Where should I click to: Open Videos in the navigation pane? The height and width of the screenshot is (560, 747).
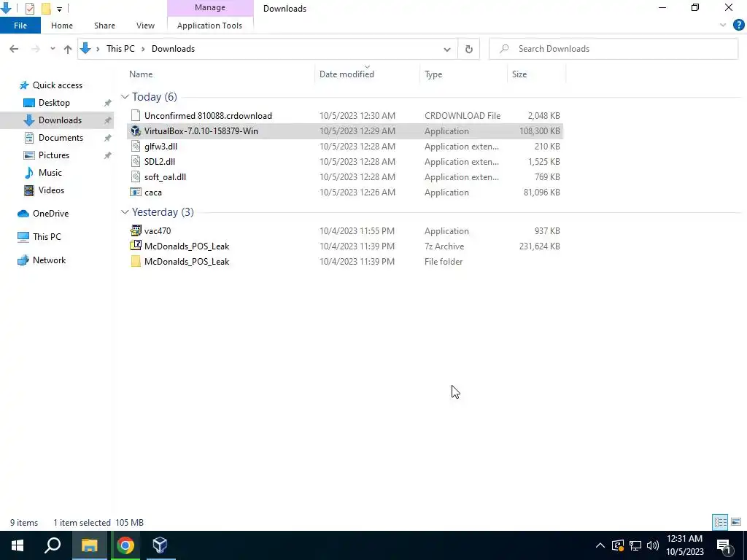tap(51, 190)
